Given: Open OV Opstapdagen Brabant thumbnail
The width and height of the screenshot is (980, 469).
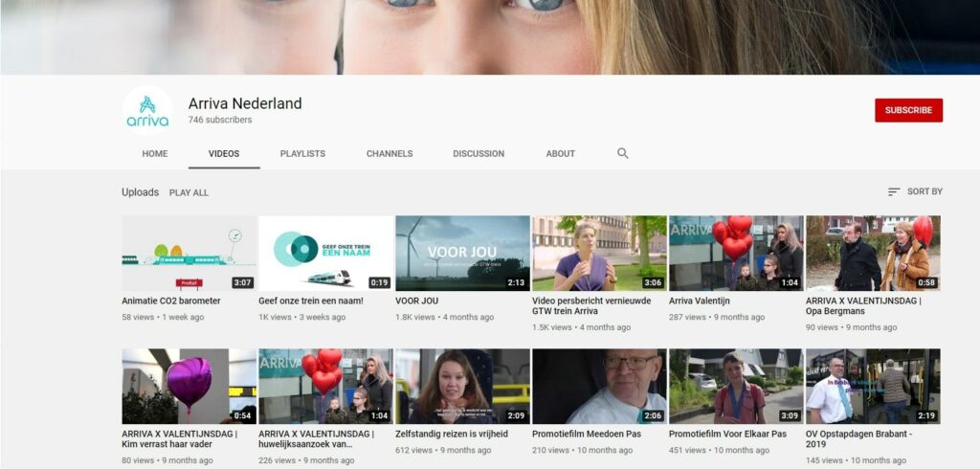Looking at the screenshot, I should click(873, 387).
